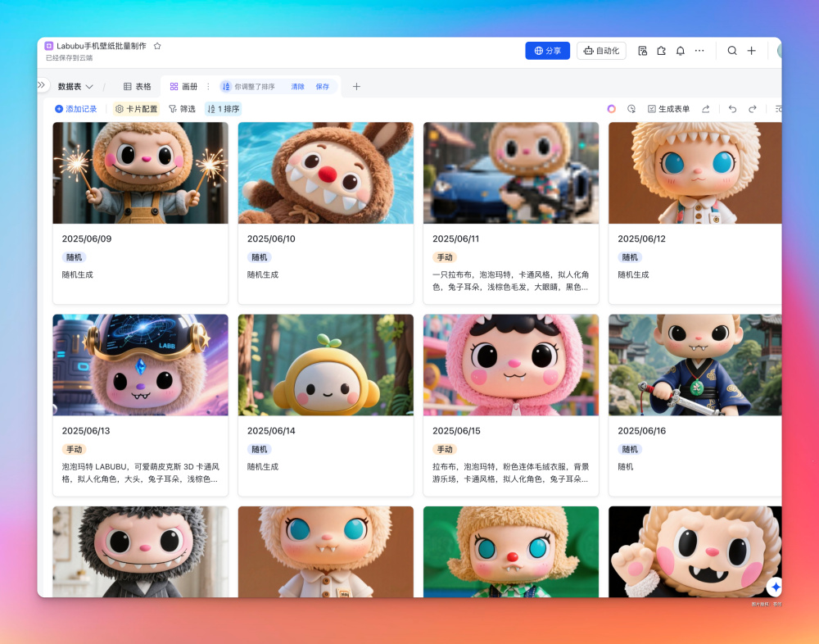Click the blue sparkle AI assistant button
The height and width of the screenshot is (644, 819).
pos(775,587)
